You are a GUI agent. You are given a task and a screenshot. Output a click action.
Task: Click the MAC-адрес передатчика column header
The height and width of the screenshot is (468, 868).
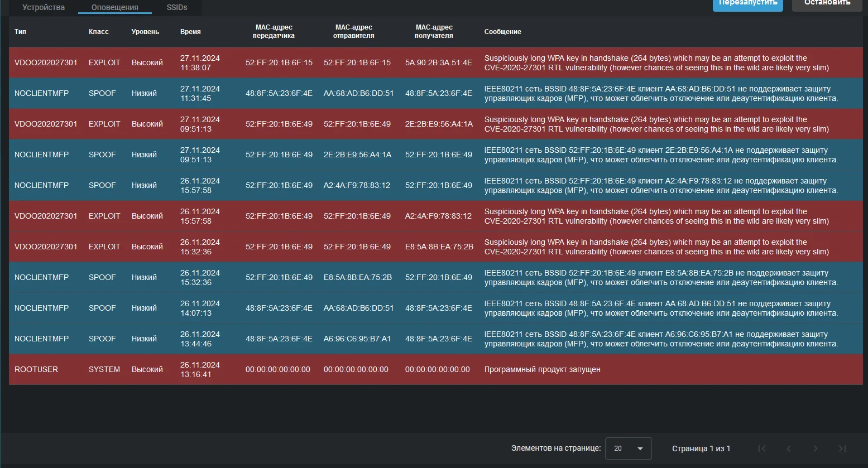pos(274,31)
